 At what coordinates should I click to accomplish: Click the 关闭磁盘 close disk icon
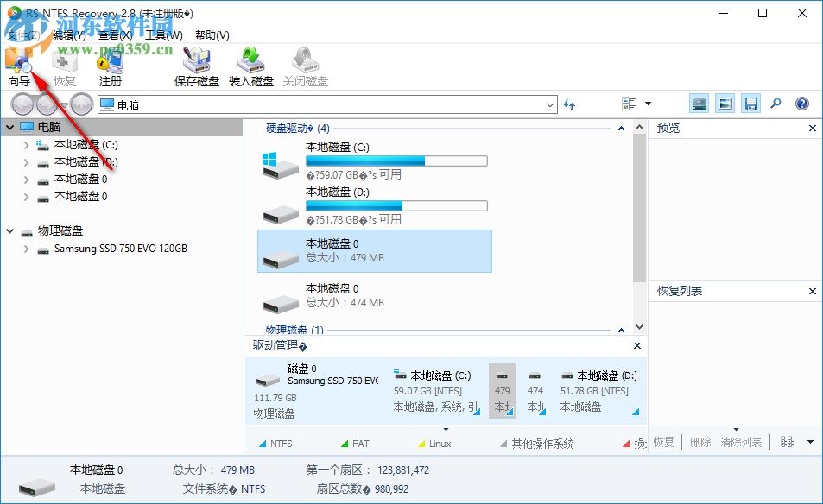click(304, 65)
